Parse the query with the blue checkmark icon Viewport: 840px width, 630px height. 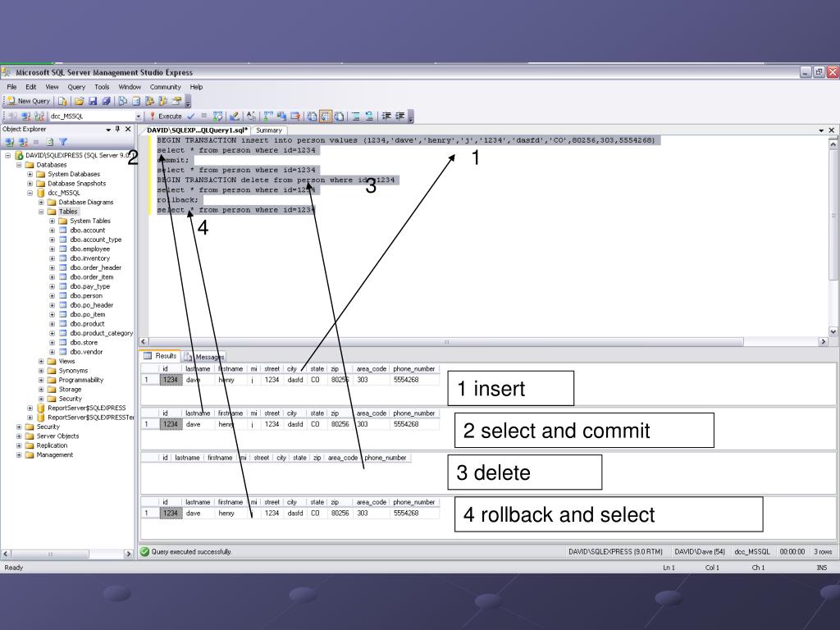[190, 116]
